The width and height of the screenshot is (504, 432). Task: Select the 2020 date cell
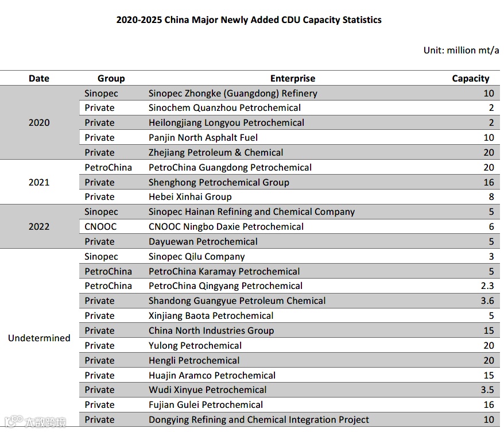point(39,122)
